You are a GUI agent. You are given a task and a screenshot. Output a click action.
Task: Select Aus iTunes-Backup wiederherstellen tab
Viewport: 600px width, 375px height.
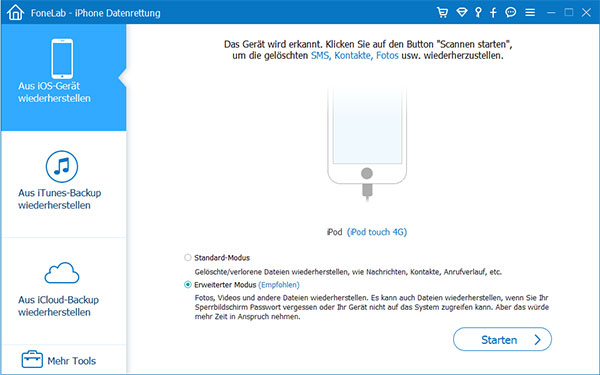[64, 184]
